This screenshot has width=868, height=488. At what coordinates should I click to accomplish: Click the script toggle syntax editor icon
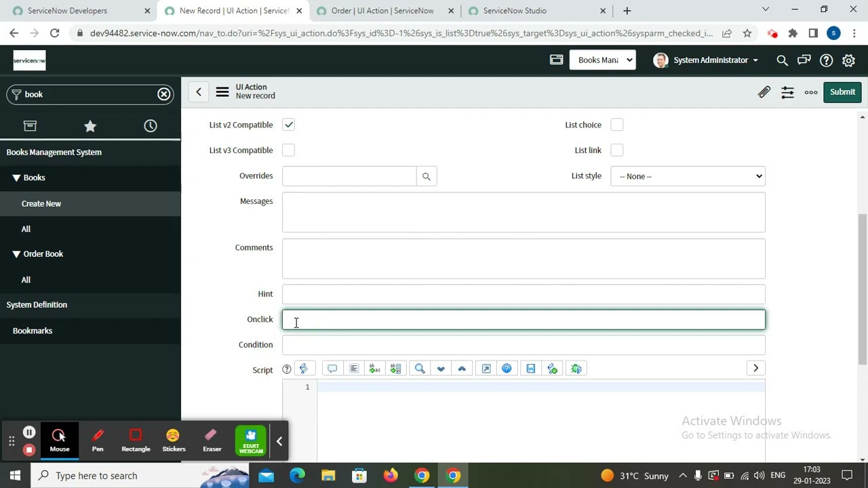(x=304, y=369)
